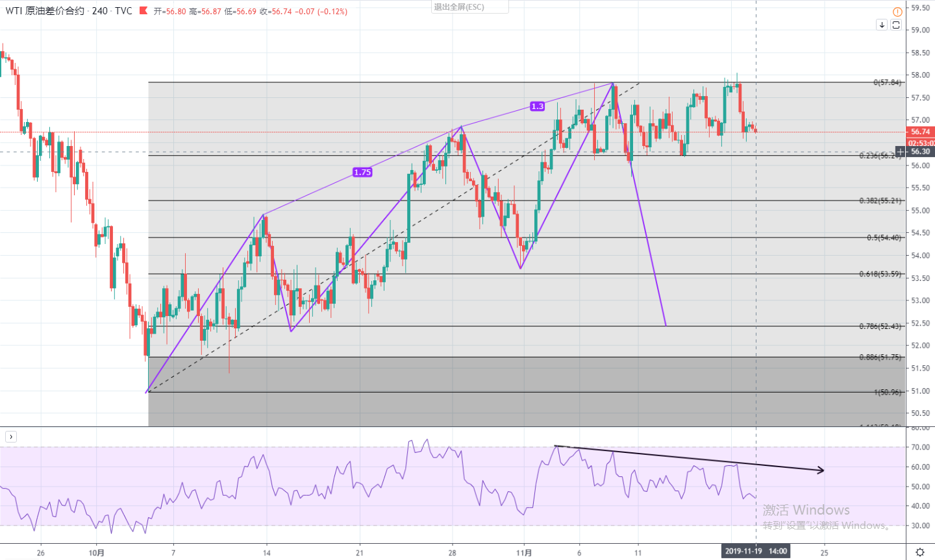Click the 2019-11-19 14:00 date label
935x560 pixels.
(x=756, y=552)
